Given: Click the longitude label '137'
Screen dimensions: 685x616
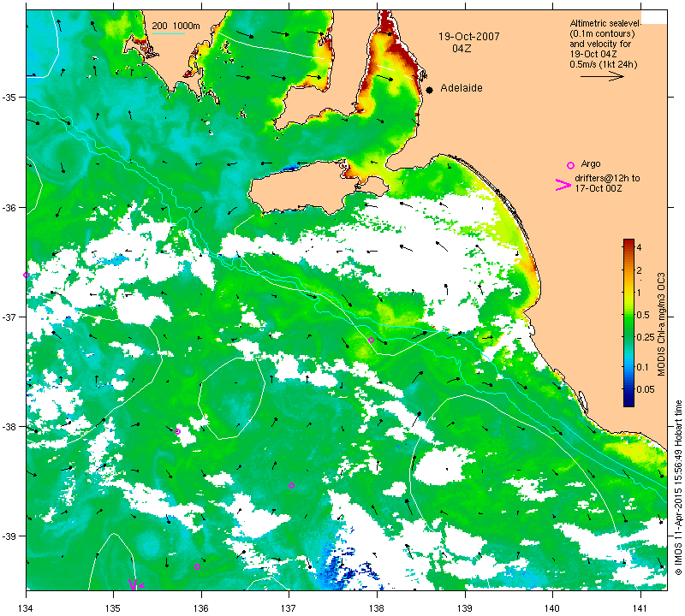Looking at the screenshot, I should coord(289,607).
